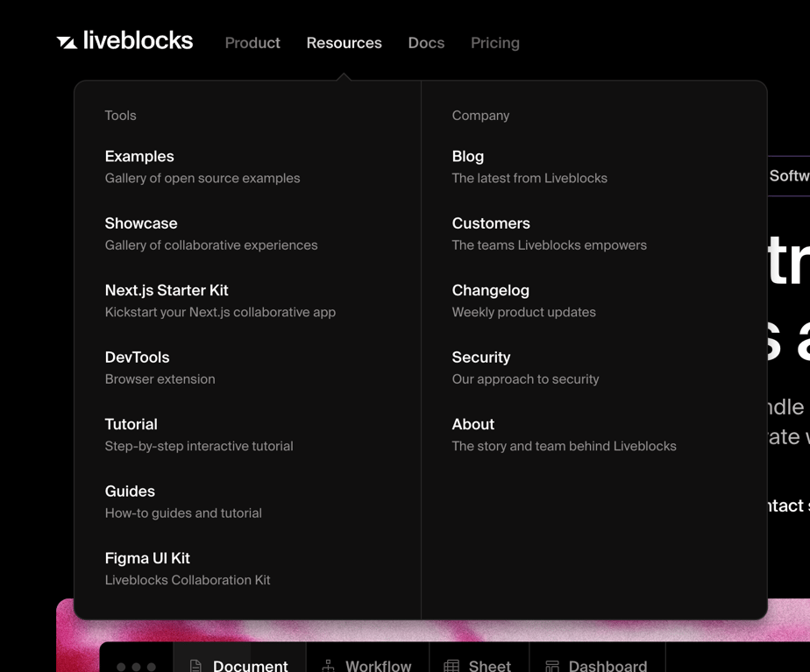Screen dimensions: 810x672
Task: Open the Changelog link
Action: point(524,301)
